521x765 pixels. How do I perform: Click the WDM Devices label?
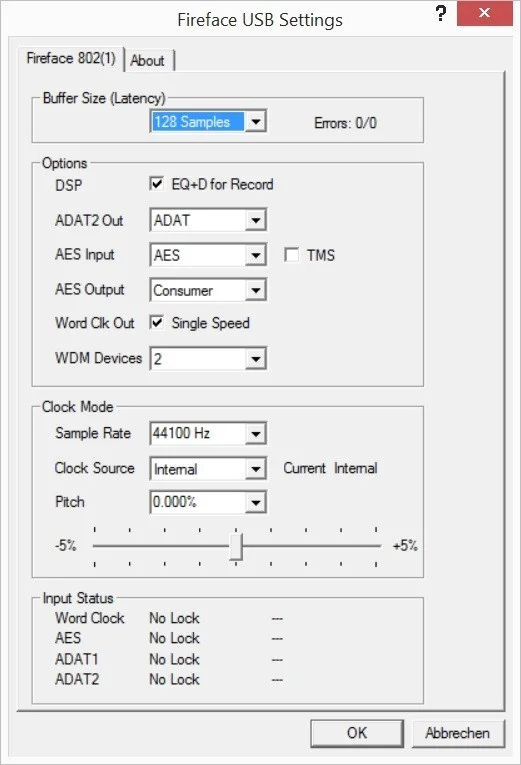click(99, 358)
